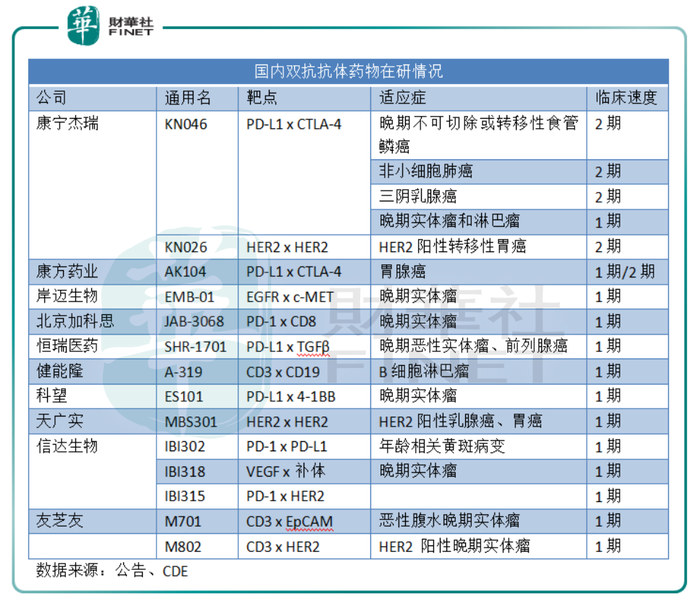Select company cell 科望
The width and height of the screenshot is (700, 599).
(x=51, y=395)
